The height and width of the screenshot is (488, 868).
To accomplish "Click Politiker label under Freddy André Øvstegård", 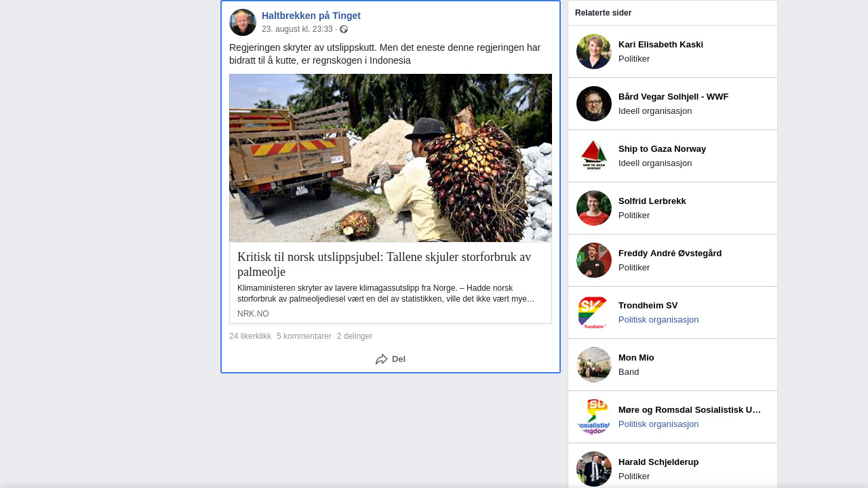I will pos(634,268).
